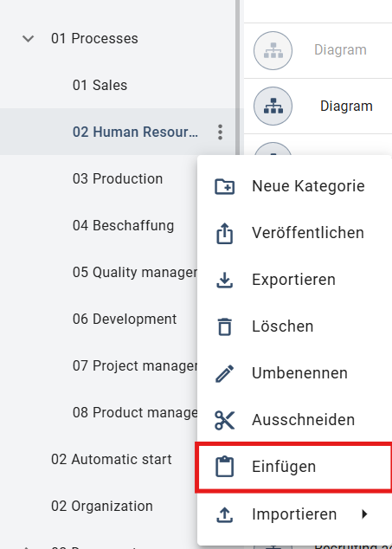Open the black Diagram entry label
The image size is (392, 549).
[x=346, y=107]
